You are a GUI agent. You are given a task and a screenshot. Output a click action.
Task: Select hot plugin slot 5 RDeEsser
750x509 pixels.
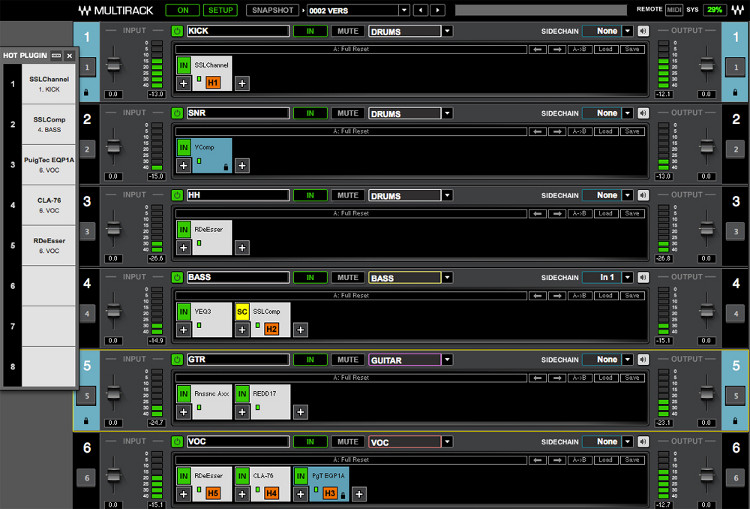(49, 245)
